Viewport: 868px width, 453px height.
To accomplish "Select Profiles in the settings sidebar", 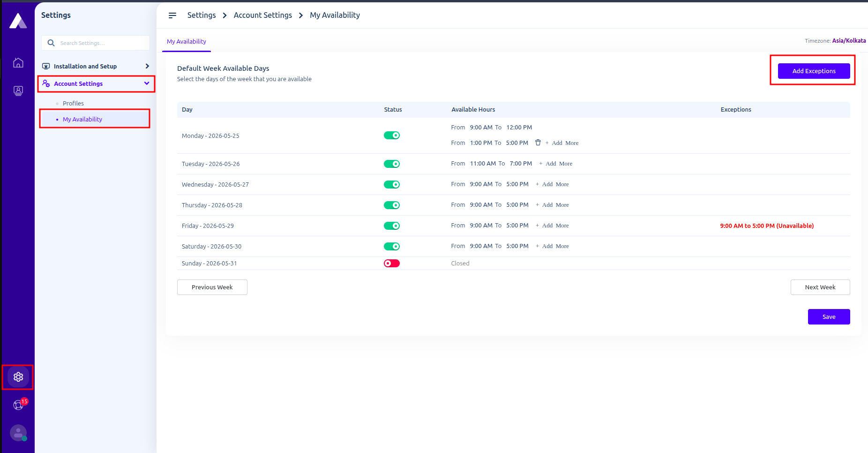I will tap(73, 103).
